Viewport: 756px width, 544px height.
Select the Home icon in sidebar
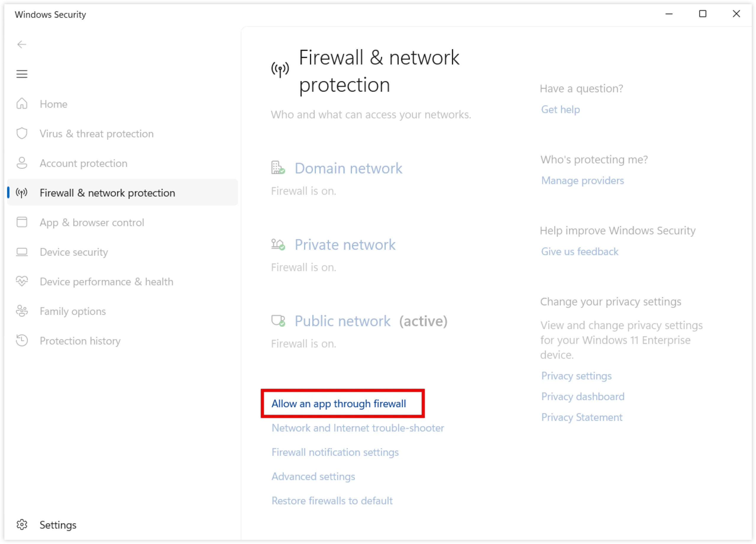click(22, 104)
